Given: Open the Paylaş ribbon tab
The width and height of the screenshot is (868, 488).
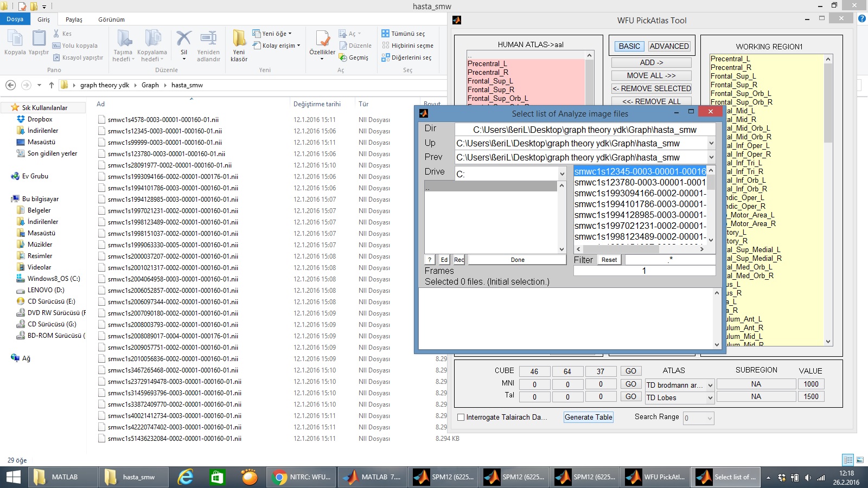Looking at the screenshot, I should point(74,20).
